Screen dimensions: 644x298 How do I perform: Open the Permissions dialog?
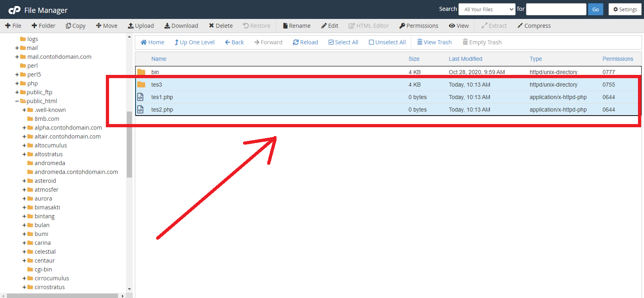click(419, 26)
